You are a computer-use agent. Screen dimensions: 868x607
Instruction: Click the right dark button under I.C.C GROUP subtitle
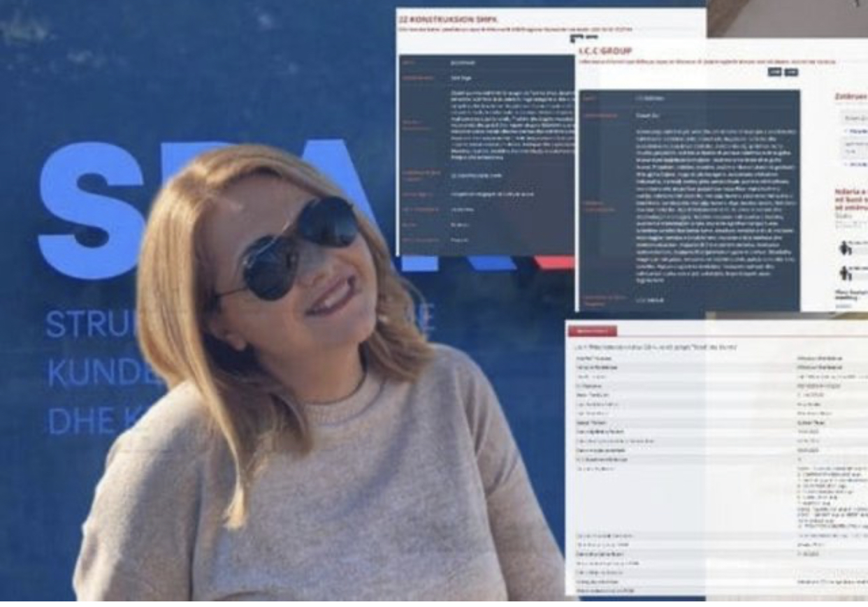791,72
